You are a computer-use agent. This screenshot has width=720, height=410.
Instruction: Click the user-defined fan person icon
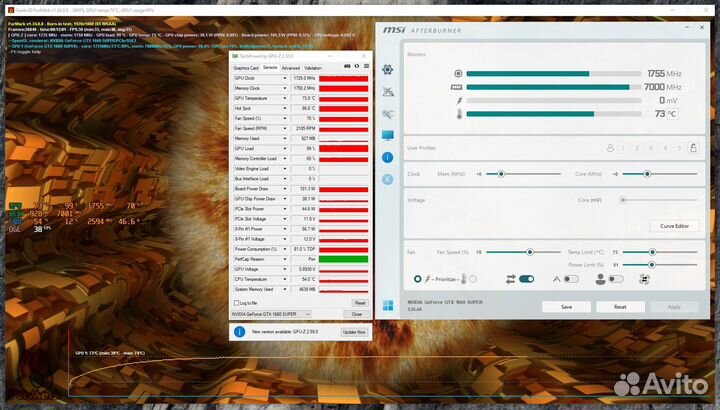click(600, 279)
